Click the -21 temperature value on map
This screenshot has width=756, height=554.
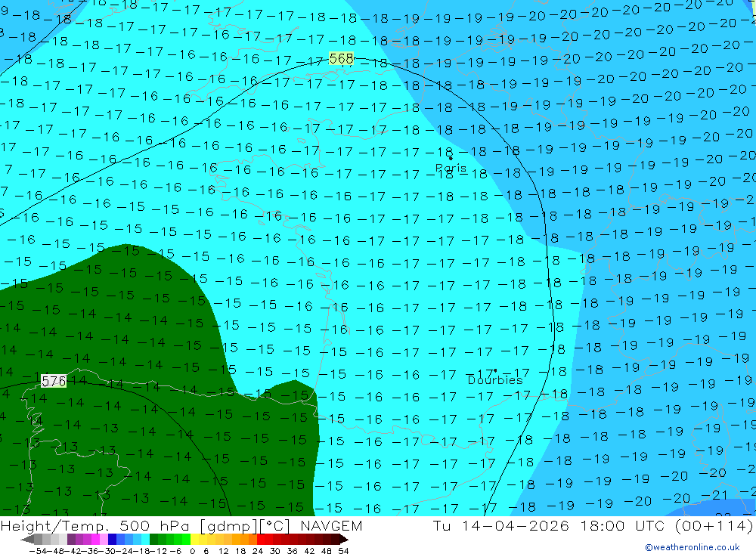click(715, 495)
